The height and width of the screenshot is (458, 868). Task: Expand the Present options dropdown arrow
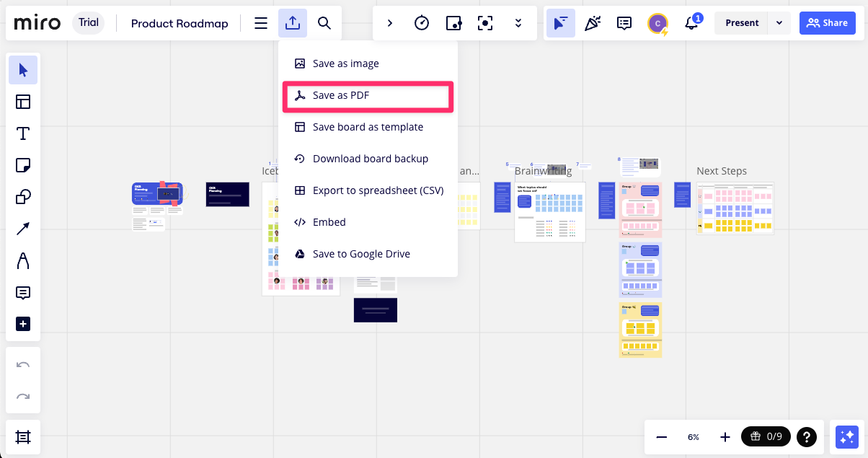tap(779, 23)
